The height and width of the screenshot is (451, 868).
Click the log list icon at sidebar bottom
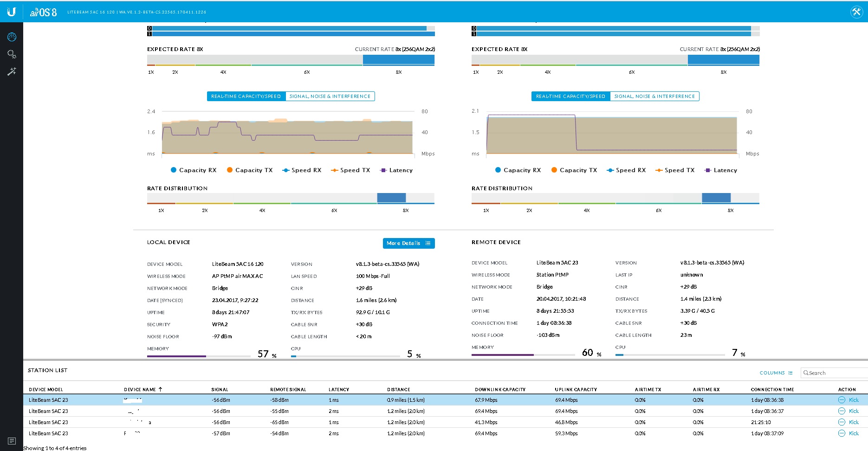click(x=12, y=441)
